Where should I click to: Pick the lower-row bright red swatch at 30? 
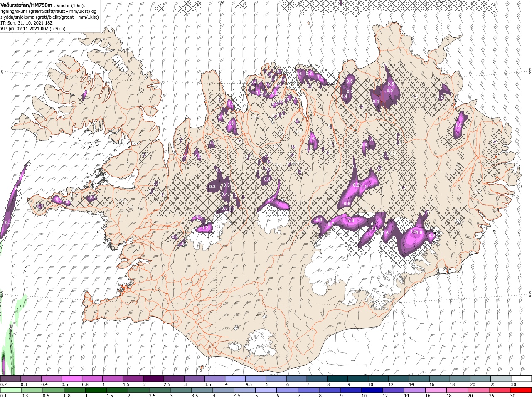[520, 390]
